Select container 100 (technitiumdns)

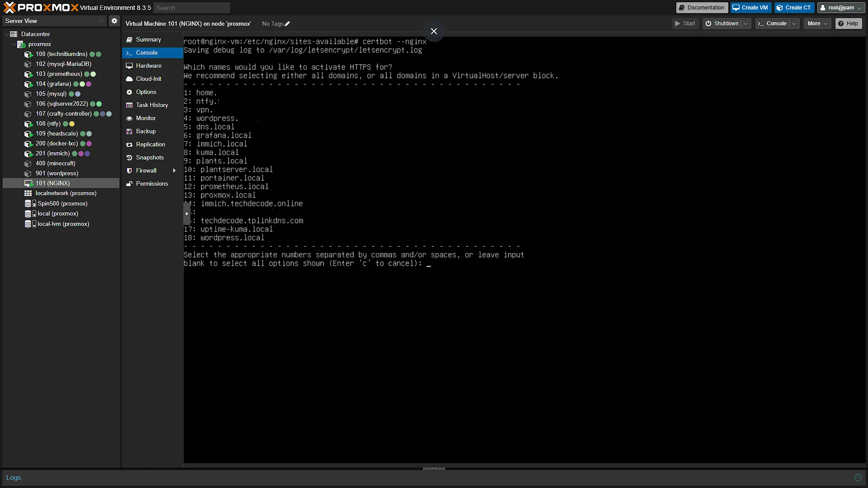click(x=61, y=54)
